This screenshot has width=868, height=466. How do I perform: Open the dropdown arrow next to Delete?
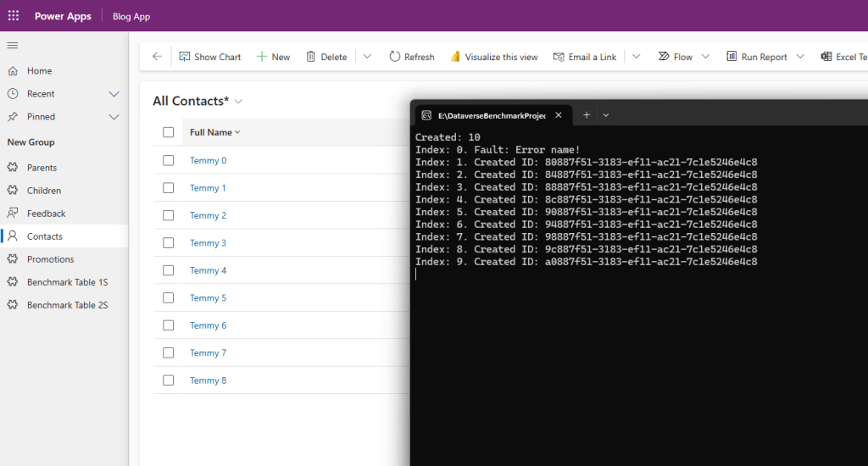click(367, 57)
